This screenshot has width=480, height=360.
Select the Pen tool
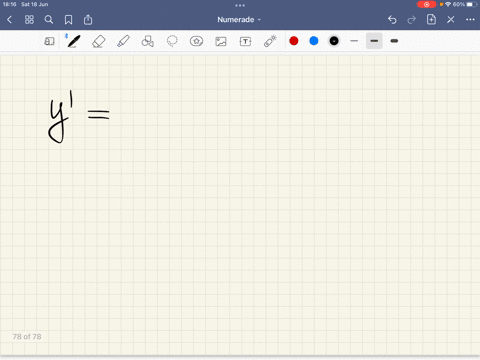74,41
